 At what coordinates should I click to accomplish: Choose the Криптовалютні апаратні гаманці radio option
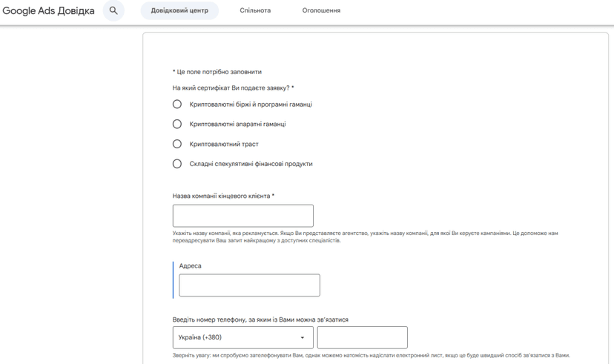(x=177, y=124)
